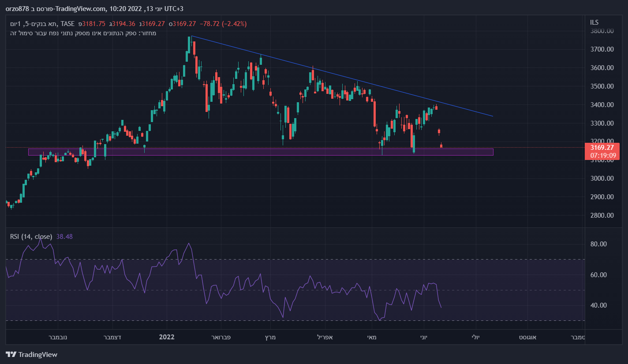The image size is (628, 364).
Task: Click the RSI value 38.48
Action: (64, 237)
